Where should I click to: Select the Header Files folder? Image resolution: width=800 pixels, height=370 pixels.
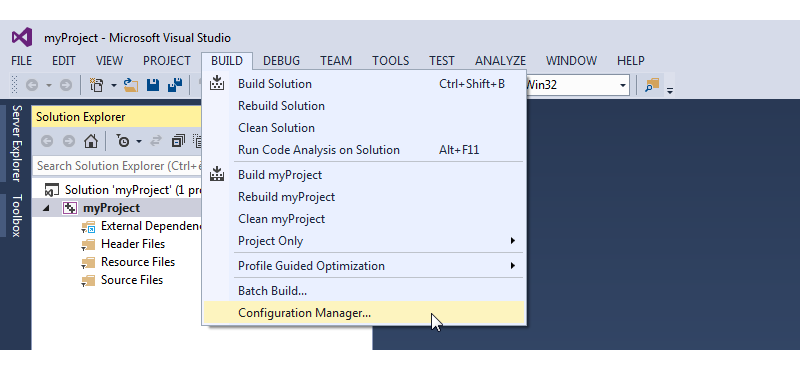click(133, 244)
